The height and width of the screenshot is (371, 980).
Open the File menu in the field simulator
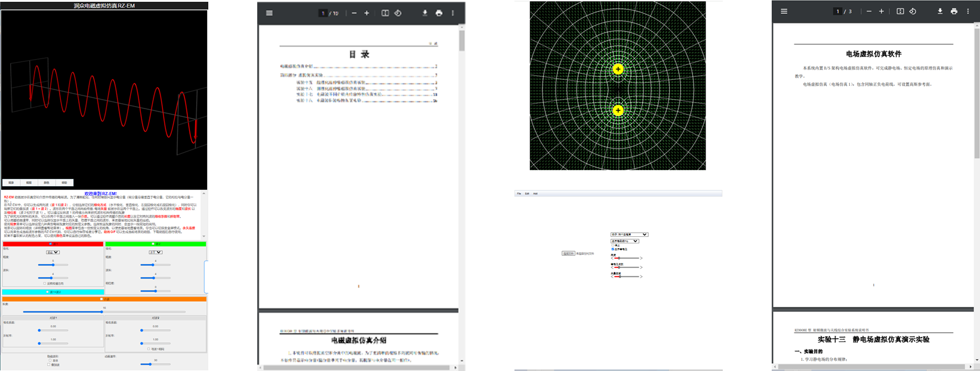tap(519, 194)
